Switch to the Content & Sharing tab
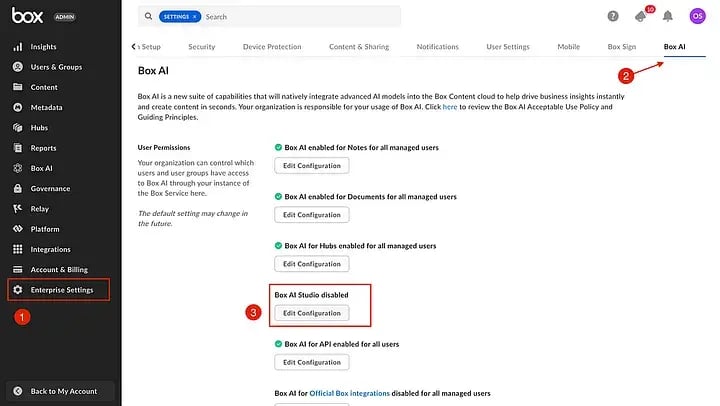This screenshot has width=720, height=406. [359, 47]
